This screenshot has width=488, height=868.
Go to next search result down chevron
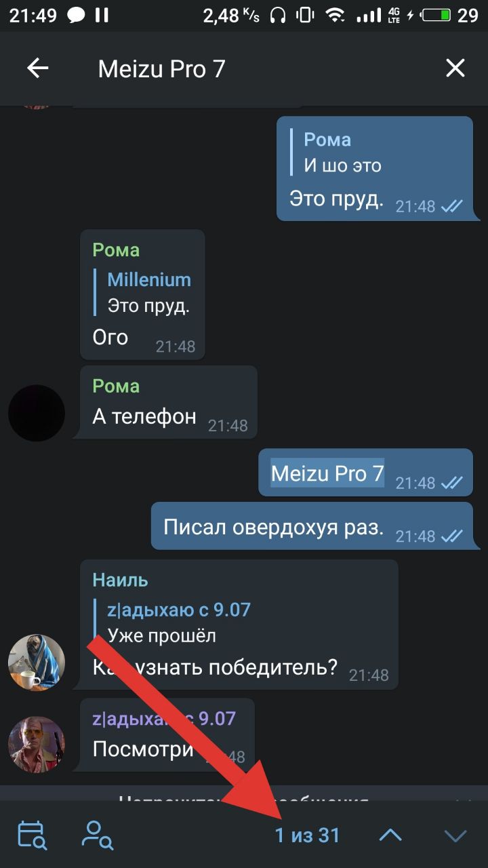[455, 835]
